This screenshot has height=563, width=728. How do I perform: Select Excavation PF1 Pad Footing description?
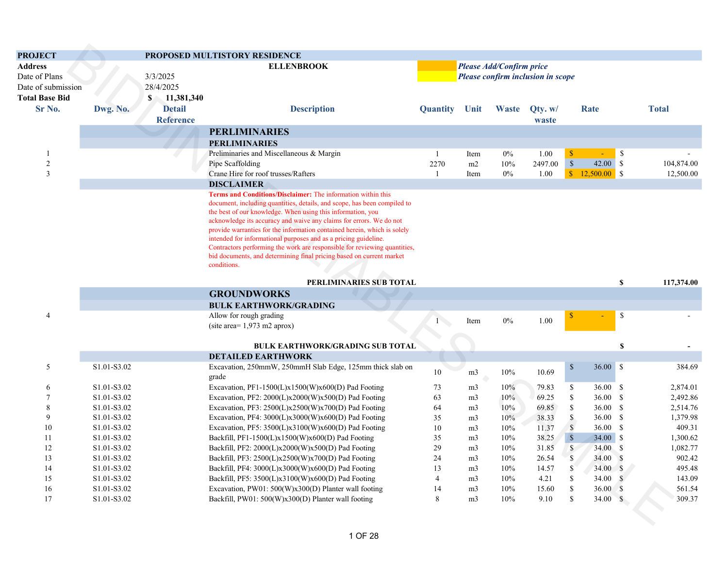pos(296,387)
